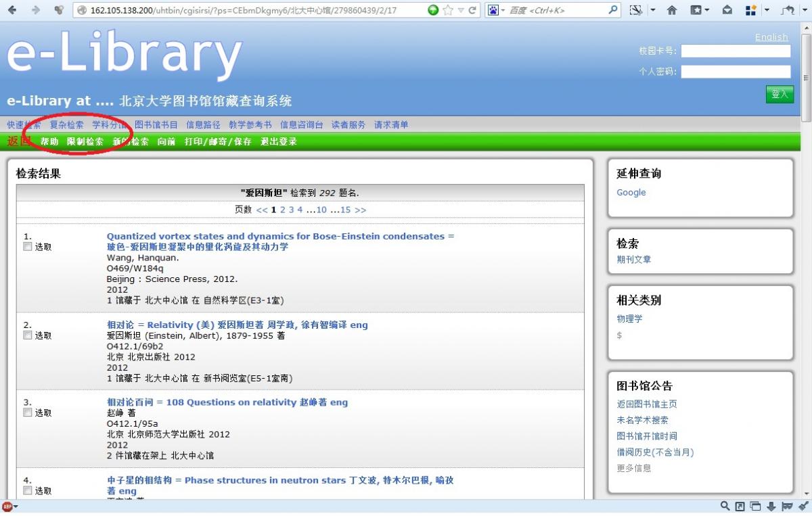Screen dimensions: 812x516
Task: Jump to results page 15
Action: point(345,210)
